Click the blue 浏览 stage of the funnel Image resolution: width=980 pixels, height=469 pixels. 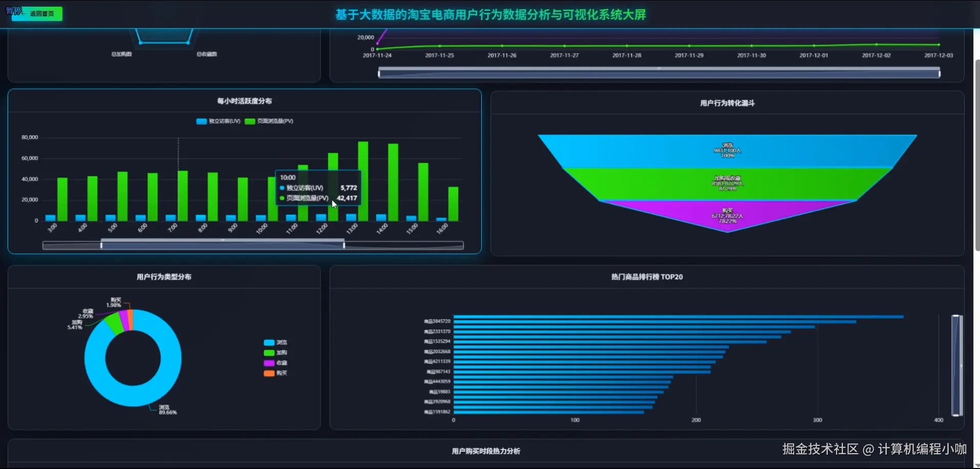point(727,151)
